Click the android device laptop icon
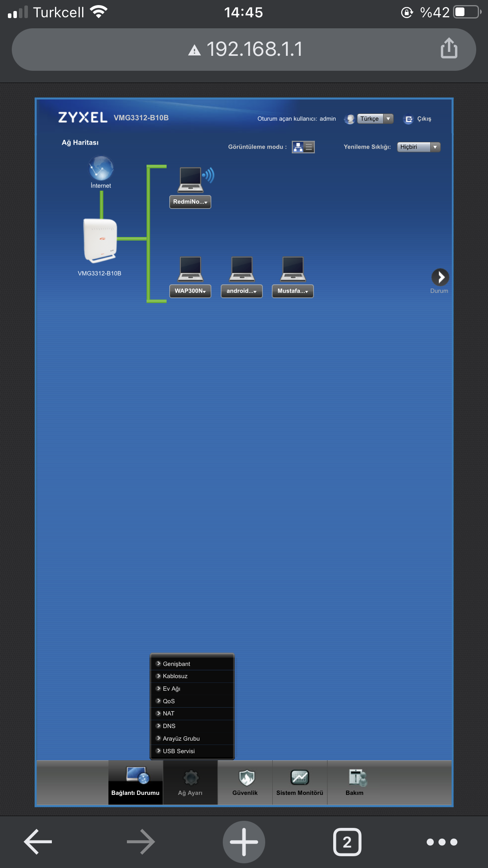Viewport: 488px width, 868px height. pyautogui.click(x=242, y=269)
